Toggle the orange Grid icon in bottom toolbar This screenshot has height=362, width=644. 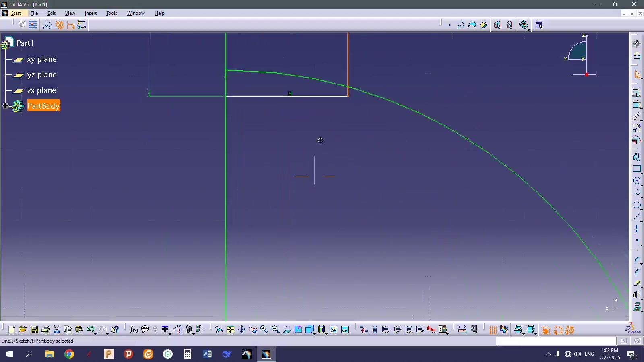tap(493, 330)
